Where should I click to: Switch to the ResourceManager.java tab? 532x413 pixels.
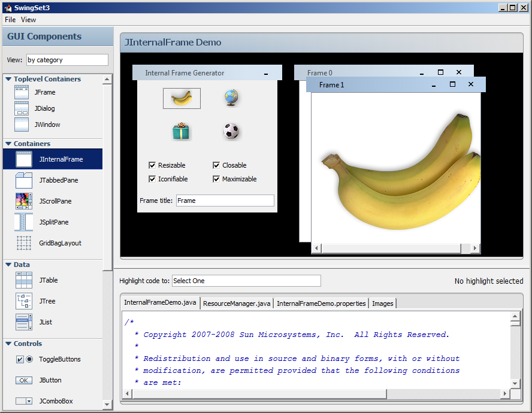237,303
